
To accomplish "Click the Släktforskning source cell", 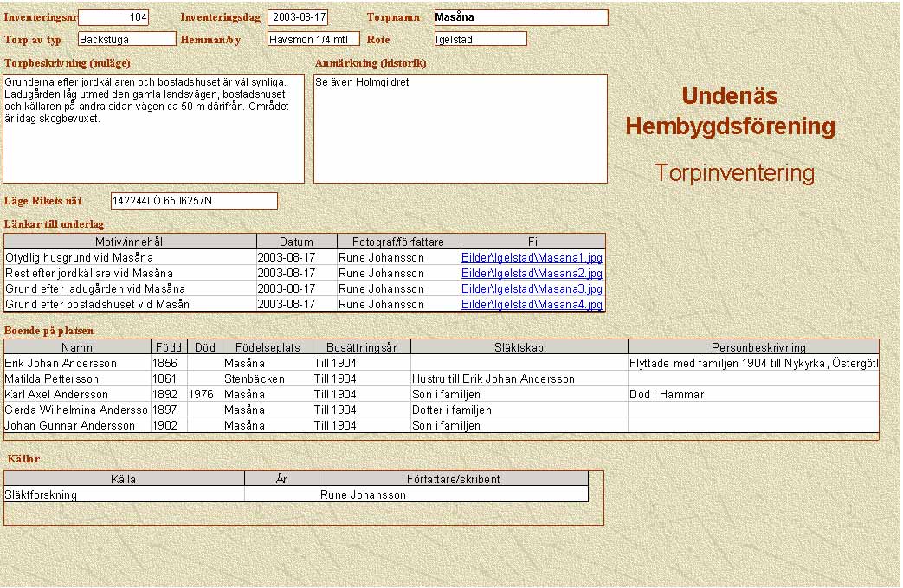I will pos(124,494).
